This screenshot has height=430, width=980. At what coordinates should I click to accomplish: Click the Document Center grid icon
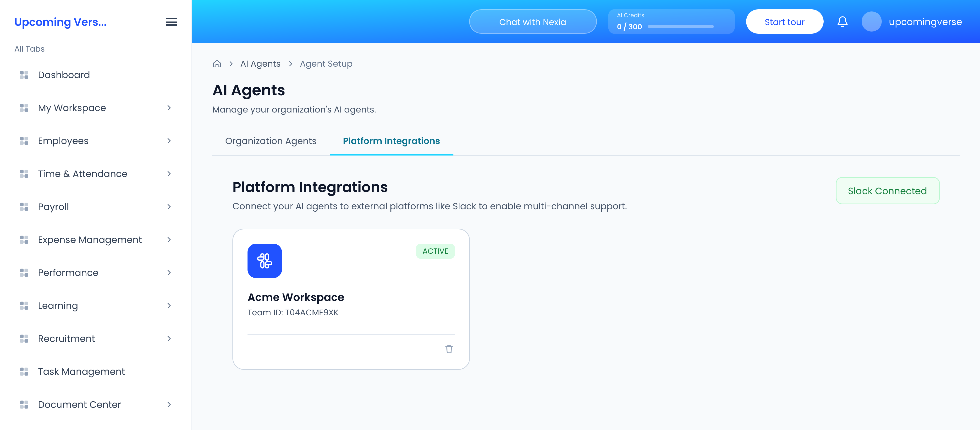(x=24, y=404)
